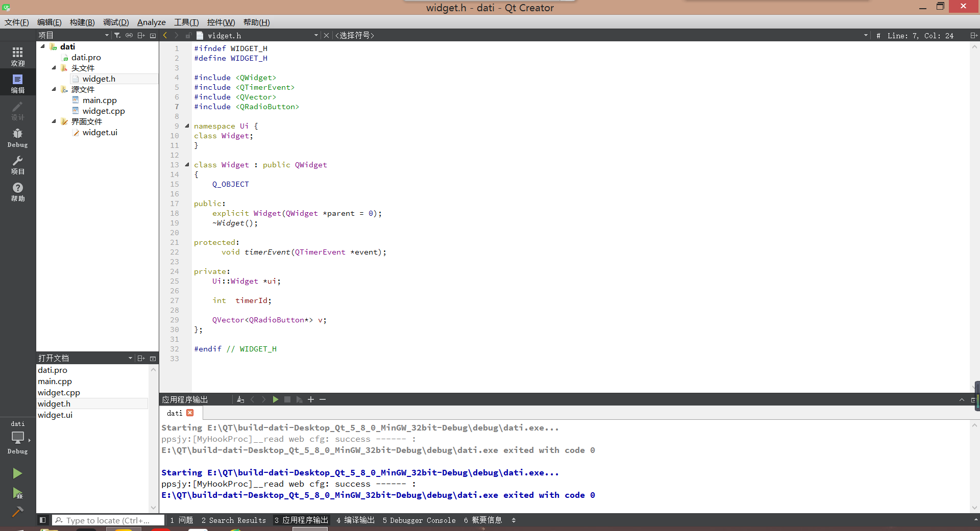Open the 帮助(H) menu

tap(257, 22)
